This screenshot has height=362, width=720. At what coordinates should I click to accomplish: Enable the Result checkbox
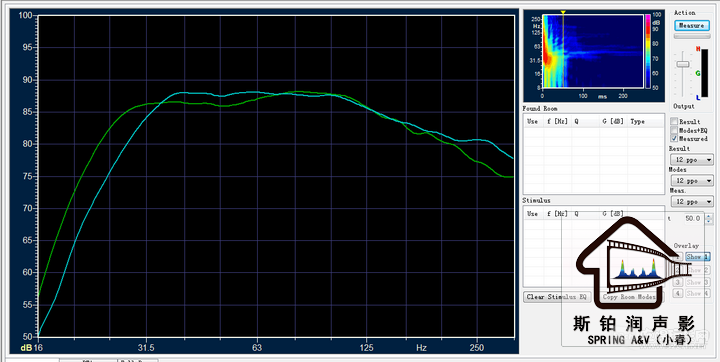(x=674, y=122)
